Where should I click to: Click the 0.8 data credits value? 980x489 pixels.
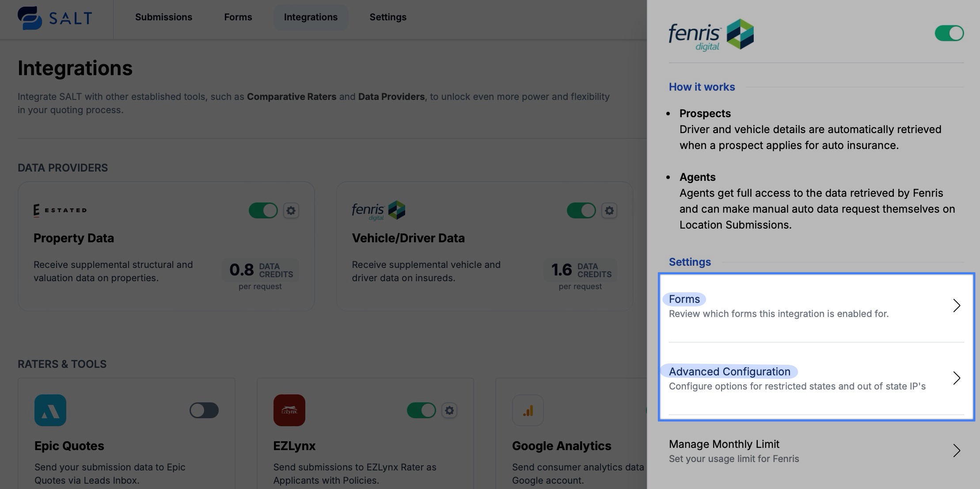point(242,270)
